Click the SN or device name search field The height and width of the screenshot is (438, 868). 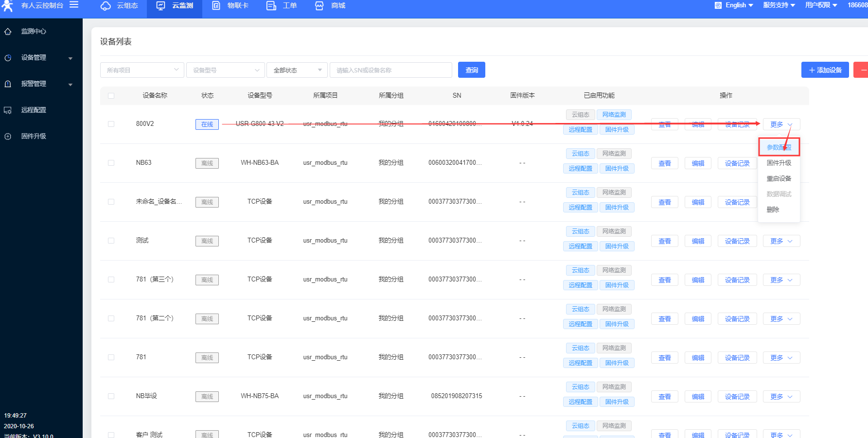point(390,70)
